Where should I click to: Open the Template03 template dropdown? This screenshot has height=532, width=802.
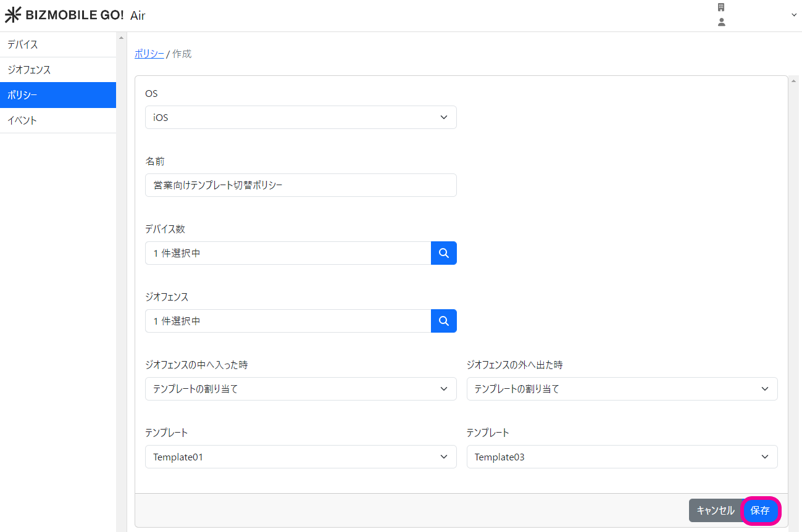click(622, 457)
